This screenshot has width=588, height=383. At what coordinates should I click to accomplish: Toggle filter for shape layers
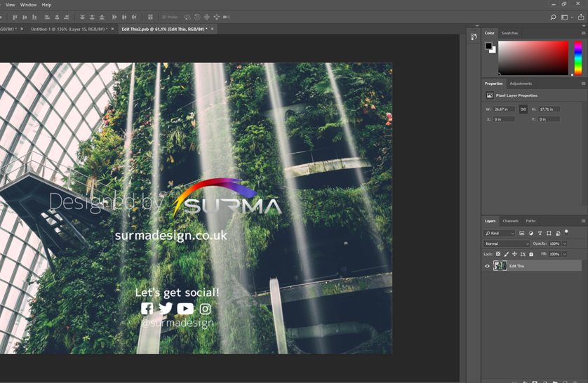coord(549,233)
